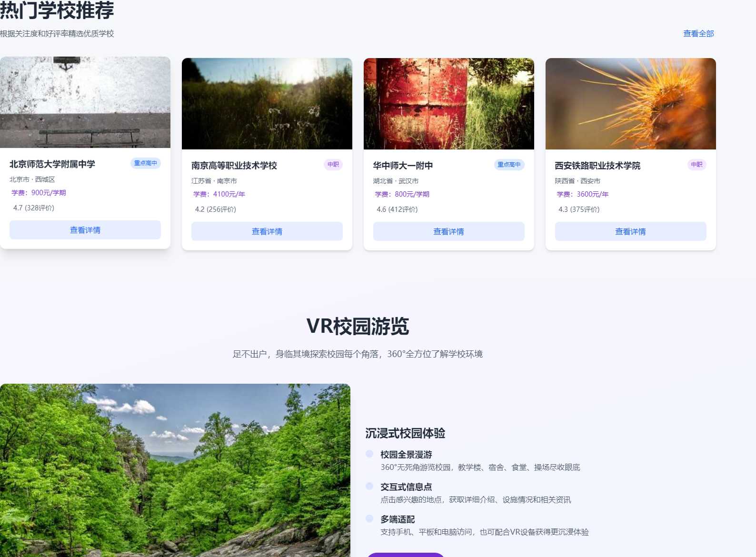756x557 pixels.
Task: Click the 热门学校推荐 section heading
Action: 57,10
